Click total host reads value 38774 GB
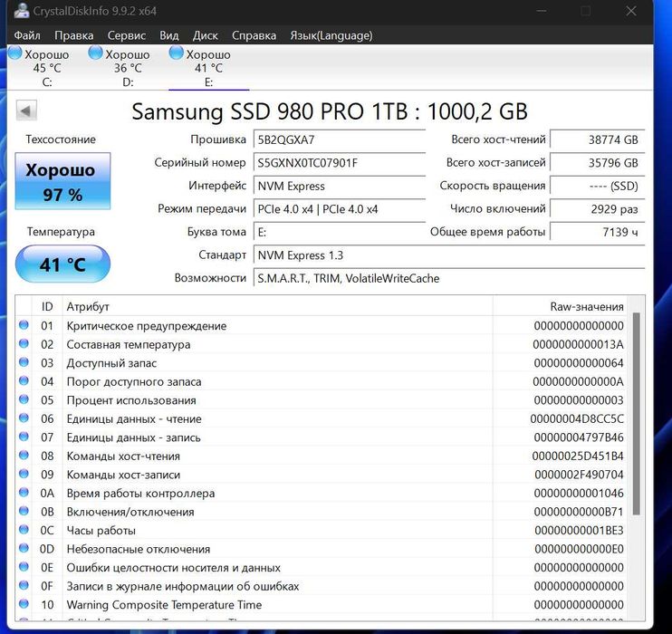The height and width of the screenshot is (634, 672). pos(598,139)
